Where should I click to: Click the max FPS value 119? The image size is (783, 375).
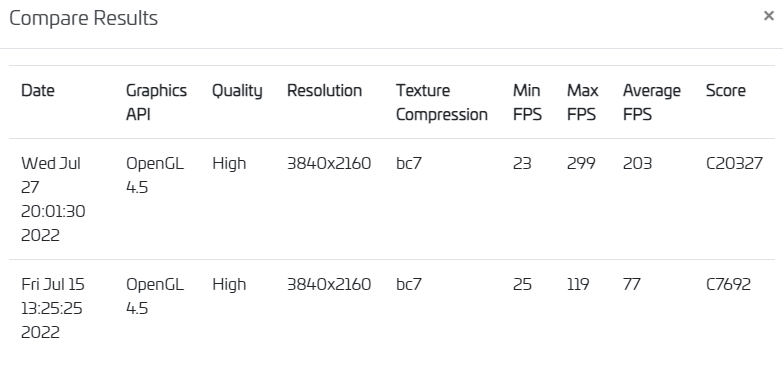point(578,285)
